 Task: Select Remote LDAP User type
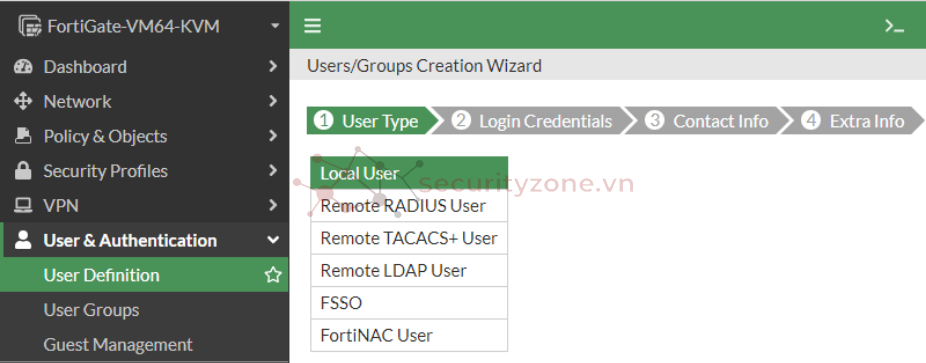pyautogui.click(x=409, y=271)
